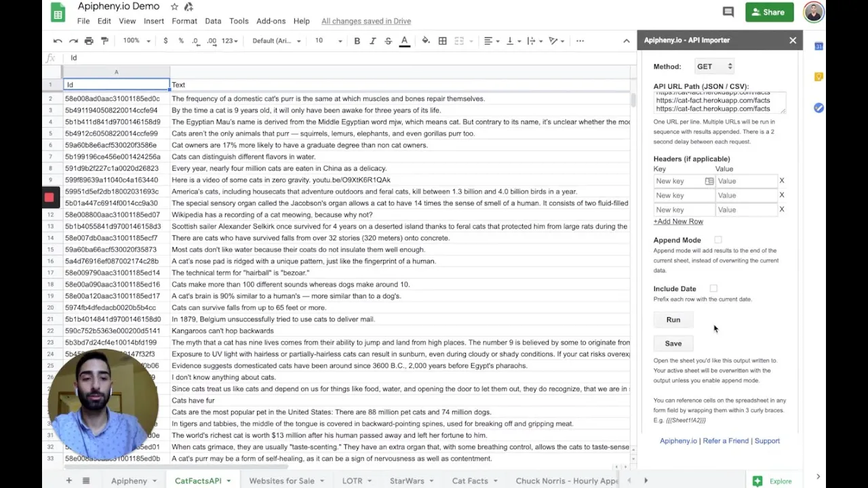Toggle bold formatting
Screen dimensions: 868x488
357,41
